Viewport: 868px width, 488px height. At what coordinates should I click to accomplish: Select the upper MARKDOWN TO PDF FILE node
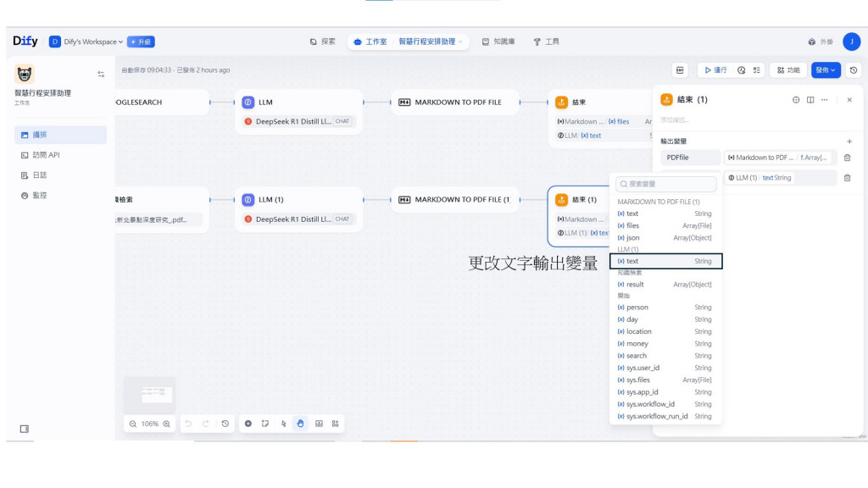[x=455, y=103]
